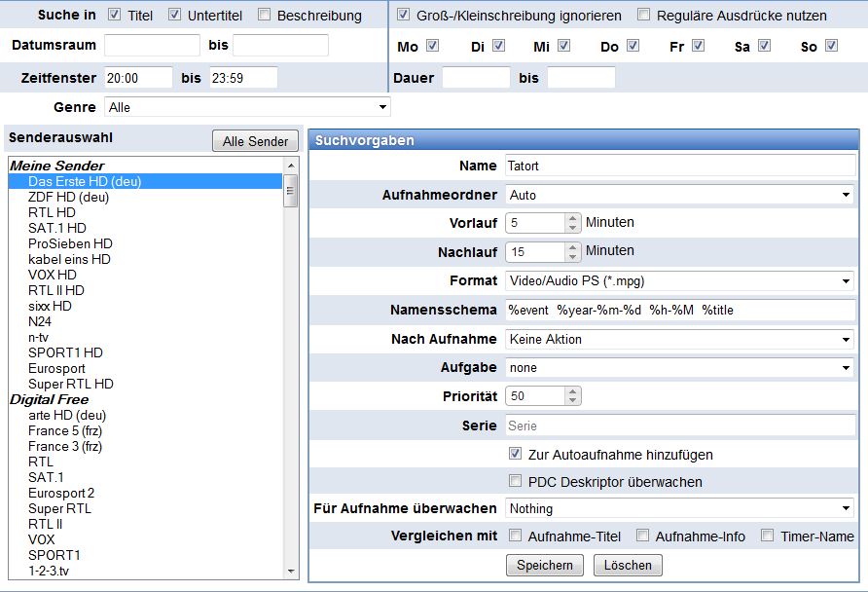Disable Zur Autoaufnahme hinzufügen option
Screen dimensions: 868x592
(516, 454)
